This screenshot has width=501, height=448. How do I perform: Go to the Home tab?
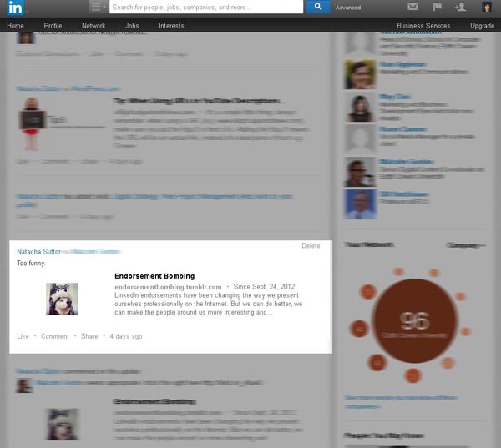(15, 26)
